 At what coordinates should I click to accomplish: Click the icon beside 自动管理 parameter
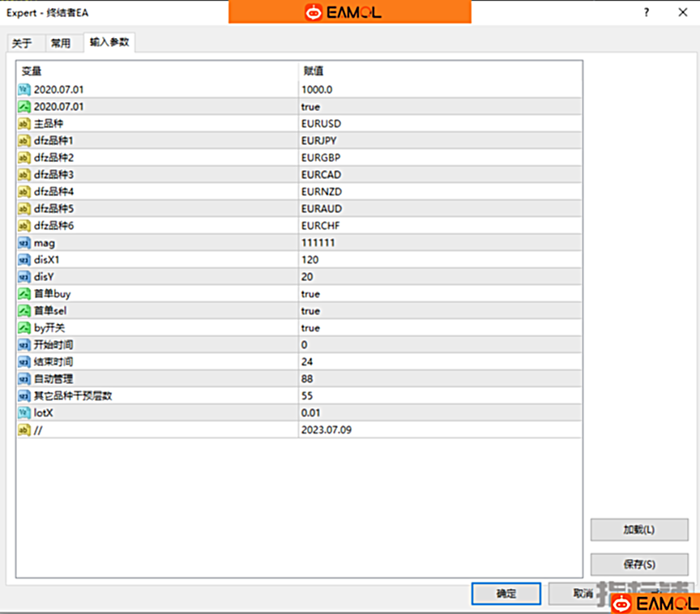[24, 379]
